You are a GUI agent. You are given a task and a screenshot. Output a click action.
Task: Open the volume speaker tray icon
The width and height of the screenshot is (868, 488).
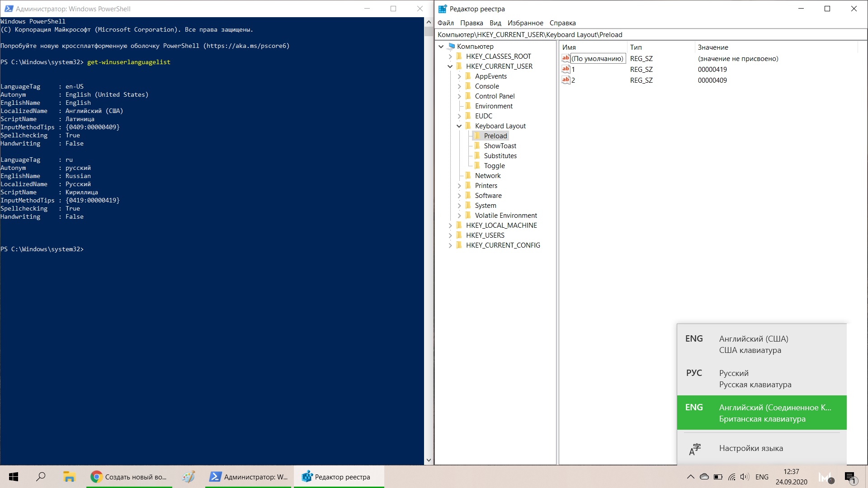[x=745, y=477]
